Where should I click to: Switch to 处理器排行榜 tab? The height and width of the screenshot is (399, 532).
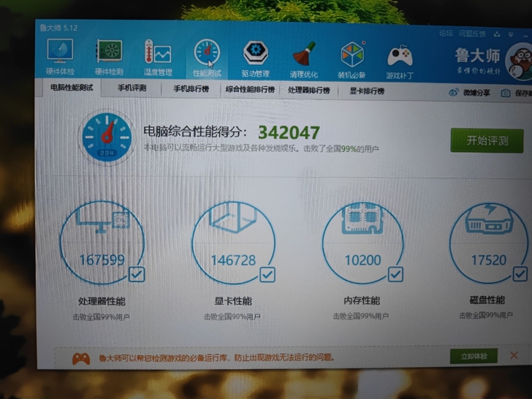pyautogui.click(x=308, y=91)
